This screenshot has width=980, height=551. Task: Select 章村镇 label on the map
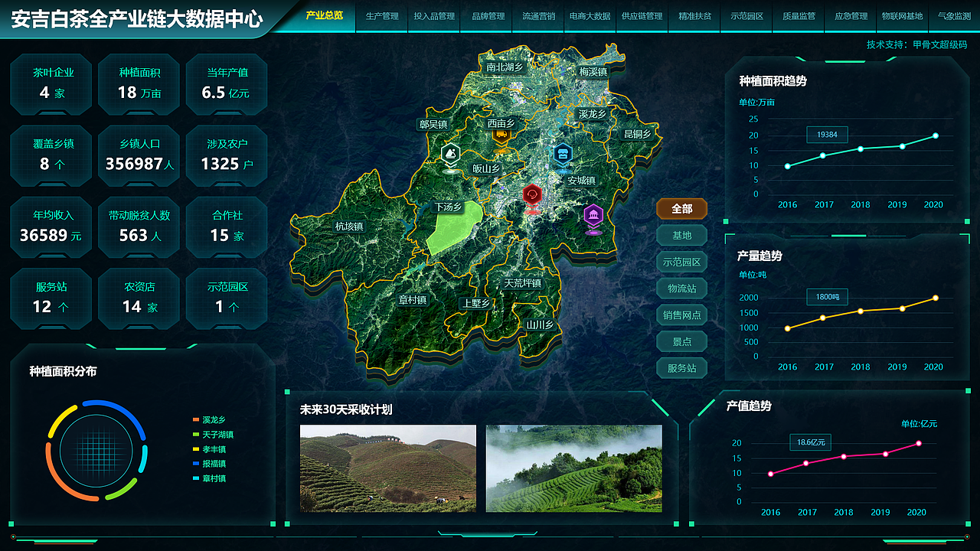pos(412,300)
